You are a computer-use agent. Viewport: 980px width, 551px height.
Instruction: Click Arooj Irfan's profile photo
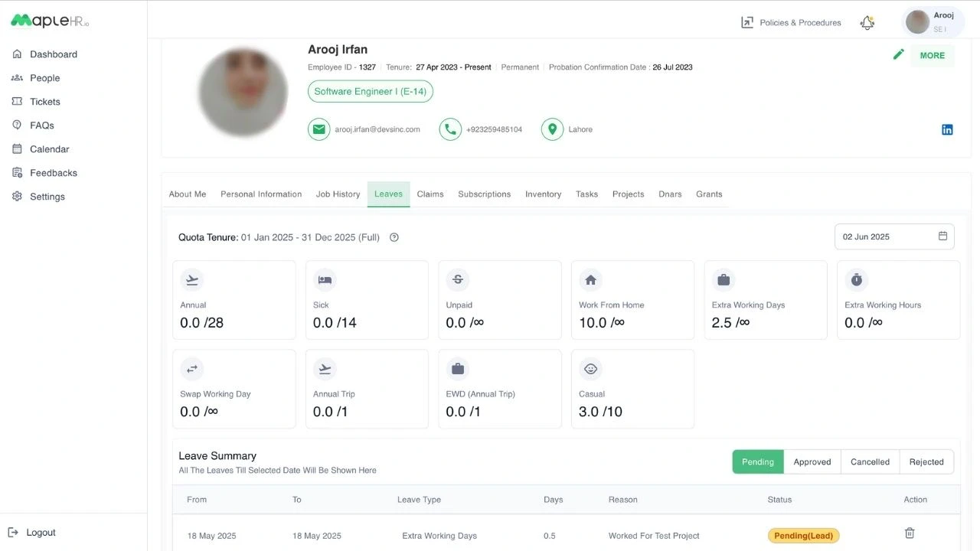[243, 92]
